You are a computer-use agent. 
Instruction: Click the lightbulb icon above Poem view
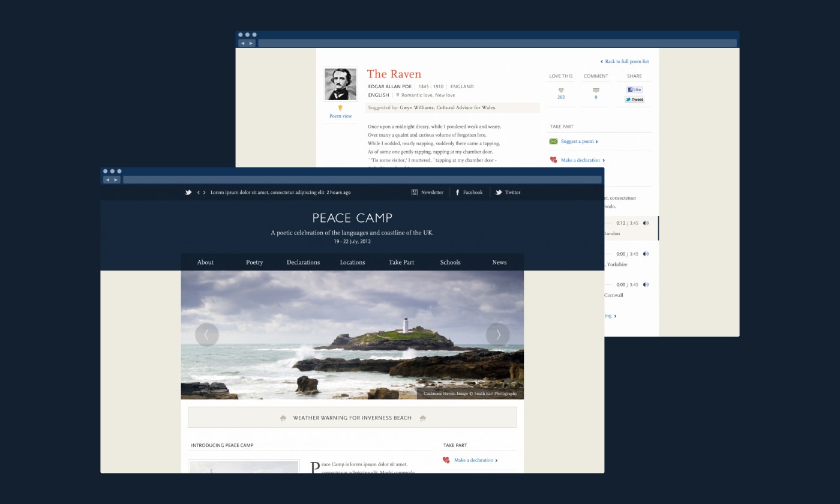click(340, 108)
